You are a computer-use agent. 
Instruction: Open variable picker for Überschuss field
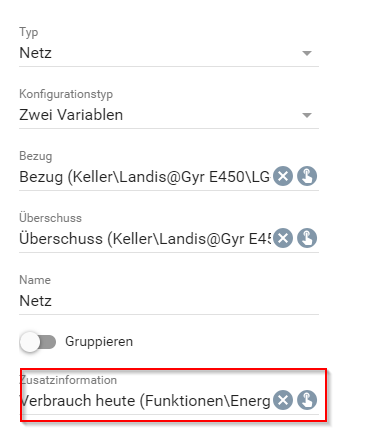tap(307, 238)
